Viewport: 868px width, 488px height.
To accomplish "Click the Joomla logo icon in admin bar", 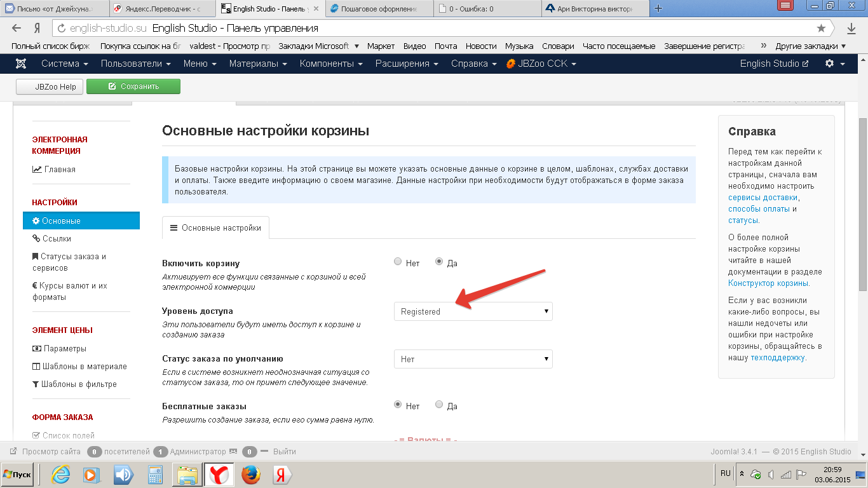I will (21, 64).
